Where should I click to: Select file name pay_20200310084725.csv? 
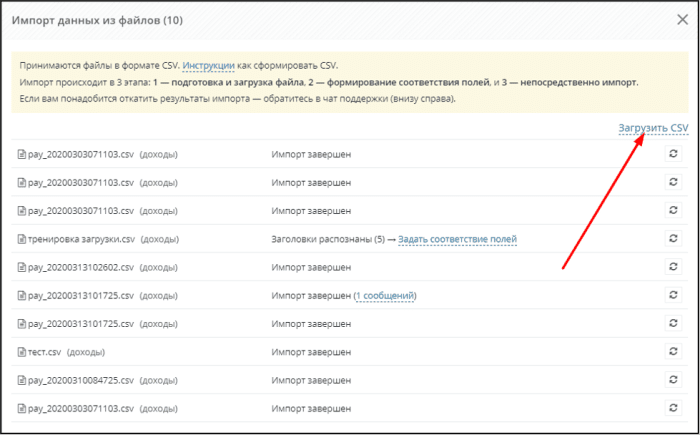tap(81, 381)
